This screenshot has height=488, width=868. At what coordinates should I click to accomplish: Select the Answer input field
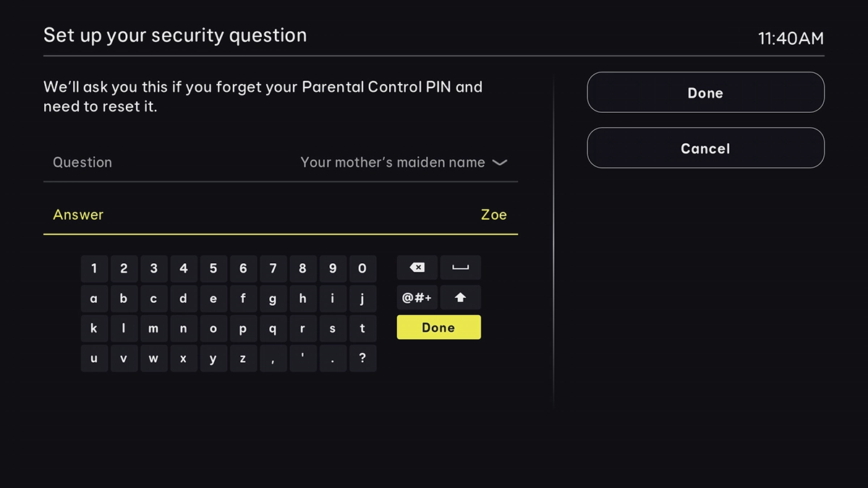pyautogui.click(x=280, y=215)
